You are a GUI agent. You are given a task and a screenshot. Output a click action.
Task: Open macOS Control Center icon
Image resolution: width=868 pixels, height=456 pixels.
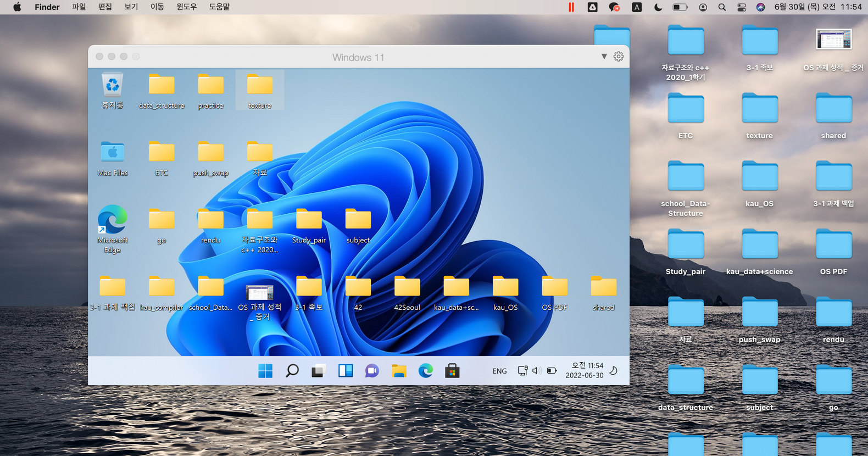[x=742, y=7]
